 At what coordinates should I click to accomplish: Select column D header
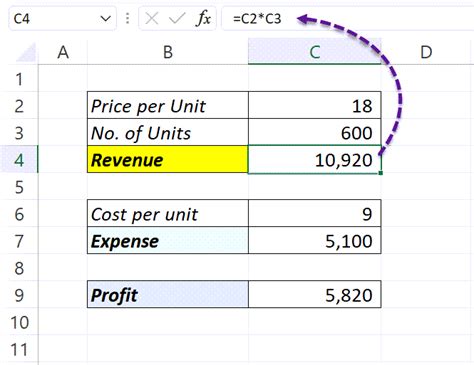pyautogui.click(x=427, y=52)
